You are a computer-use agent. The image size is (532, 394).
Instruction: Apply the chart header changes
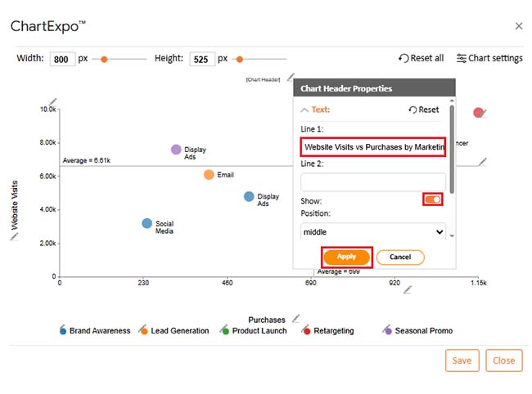tap(347, 257)
